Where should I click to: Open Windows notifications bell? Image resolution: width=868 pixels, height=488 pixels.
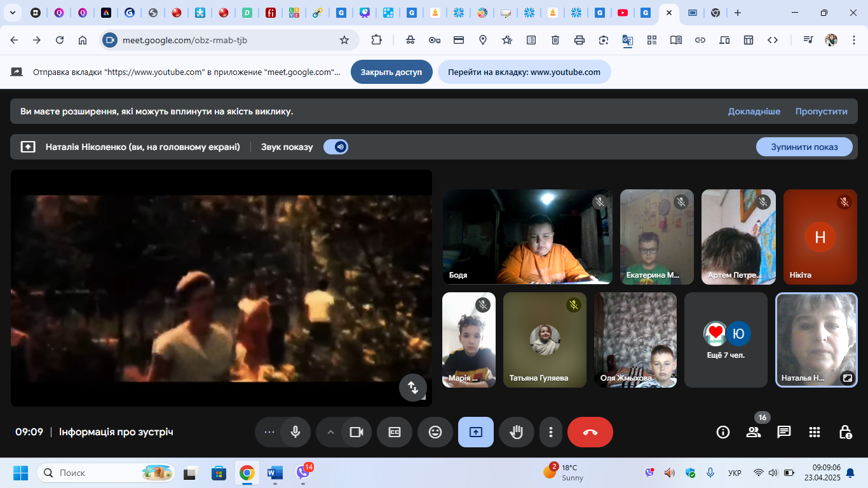[x=850, y=473]
